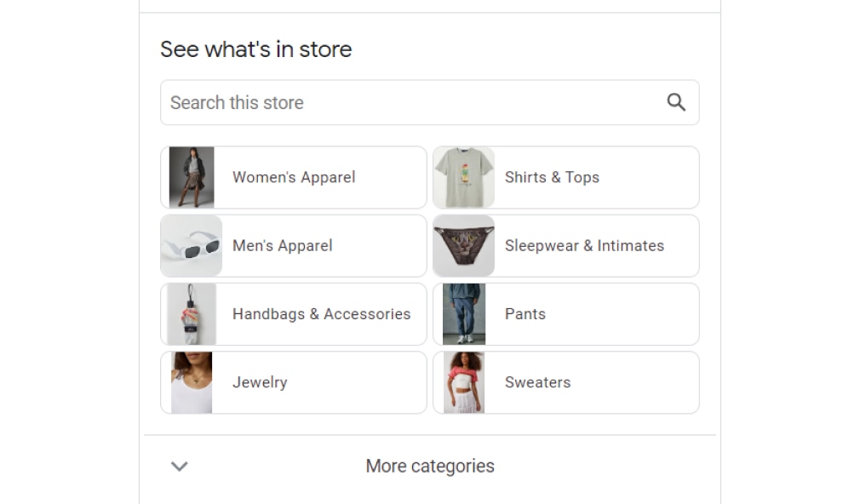
Task: Click the pink top thumbnail for Sweaters
Action: [x=464, y=382]
